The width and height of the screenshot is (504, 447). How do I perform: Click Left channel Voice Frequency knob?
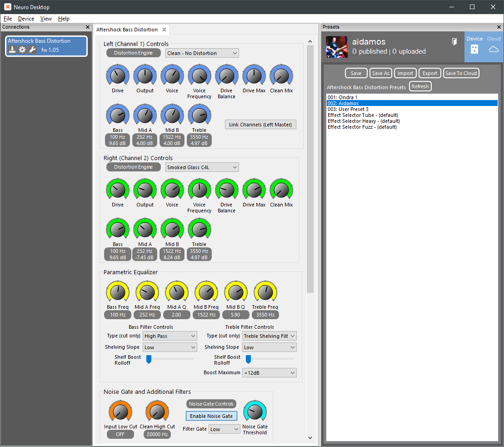point(200,76)
